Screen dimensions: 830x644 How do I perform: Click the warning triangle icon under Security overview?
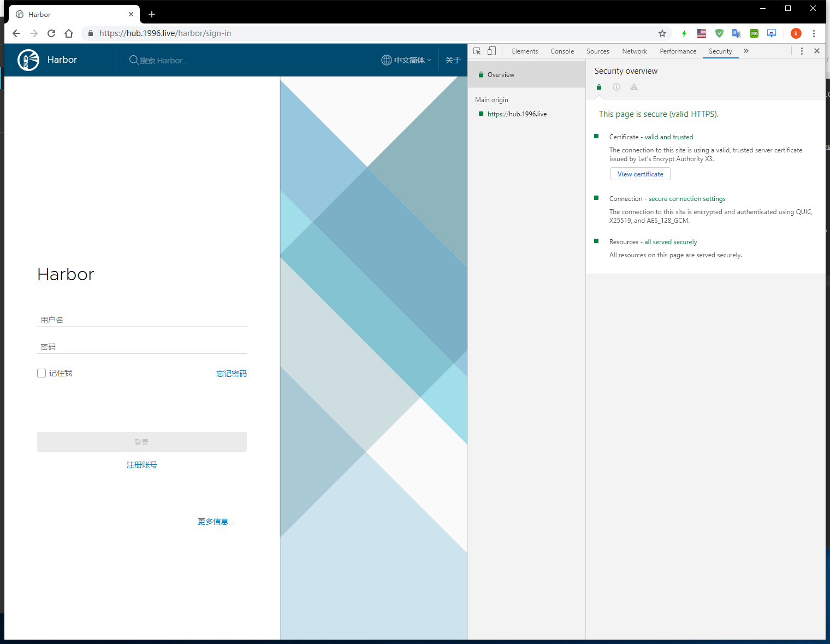click(x=634, y=87)
